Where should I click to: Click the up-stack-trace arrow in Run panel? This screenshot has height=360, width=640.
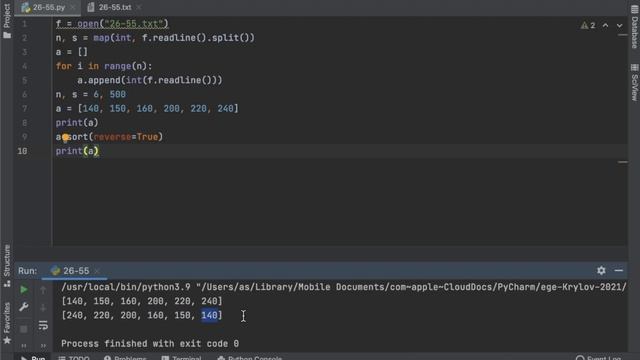[x=43, y=290]
